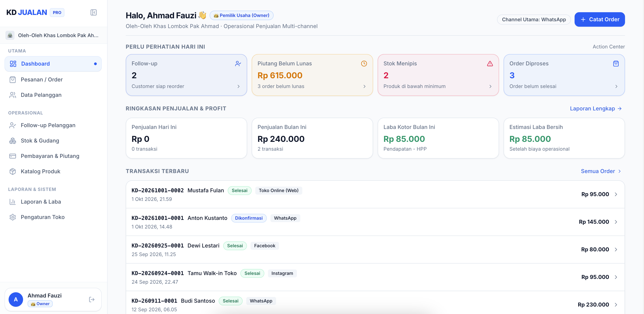Collapse the sidebar panel icon

(x=93, y=12)
